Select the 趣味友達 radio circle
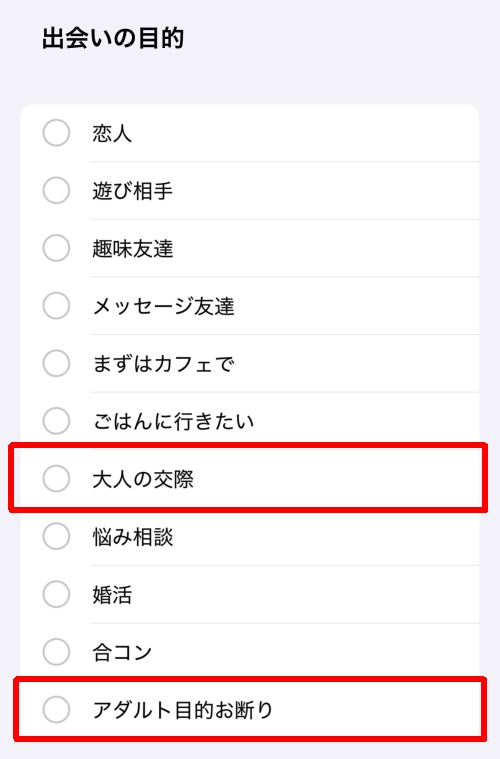Image resolution: width=500 pixels, height=759 pixels. tap(56, 248)
